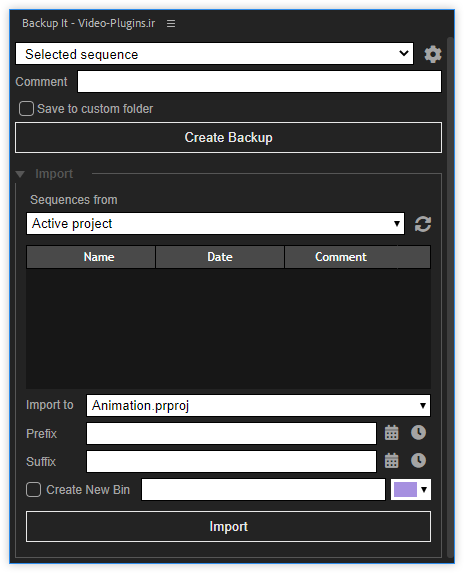
Task: Collapse the Import section triangle
Action: coord(20,174)
